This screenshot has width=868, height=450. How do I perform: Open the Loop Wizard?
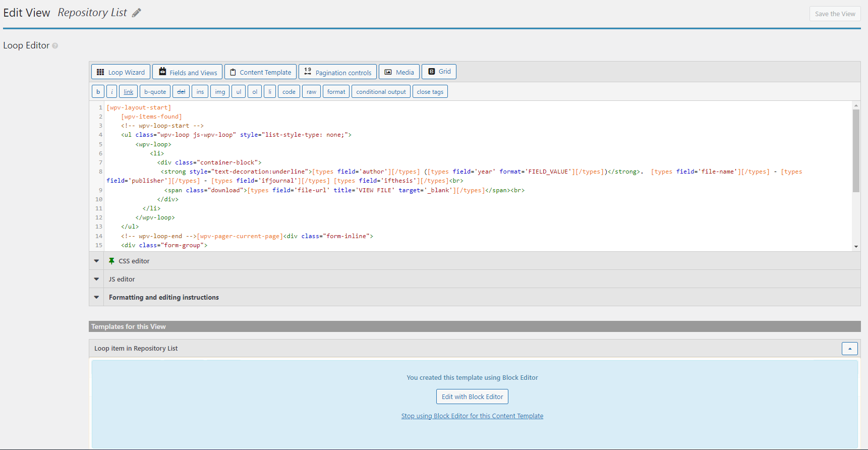click(x=121, y=72)
